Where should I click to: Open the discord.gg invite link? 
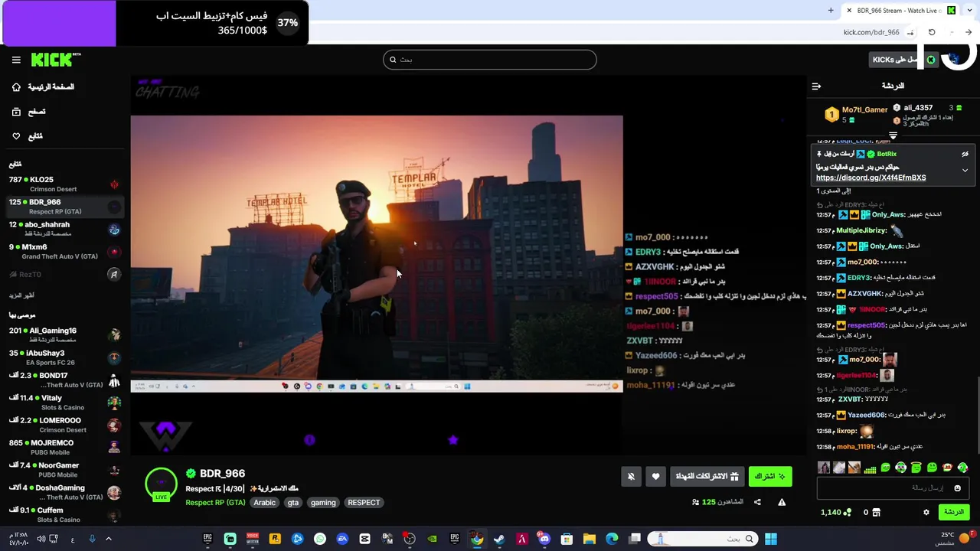pos(871,178)
